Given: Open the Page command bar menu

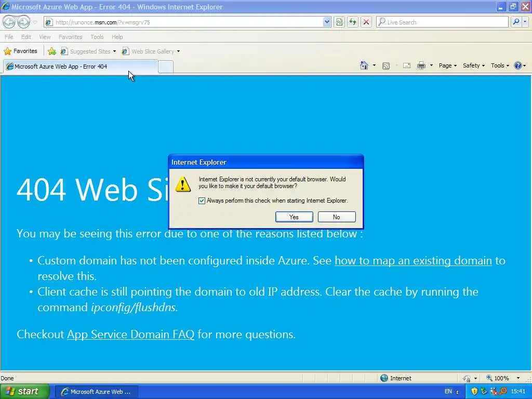Looking at the screenshot, I should click(x=447, y=65).
